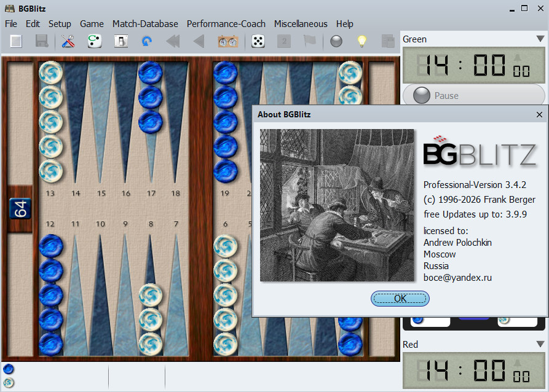Click the 'free Updates up to: 3.9.9' text

pyautogui.click(x=475, y=214)
